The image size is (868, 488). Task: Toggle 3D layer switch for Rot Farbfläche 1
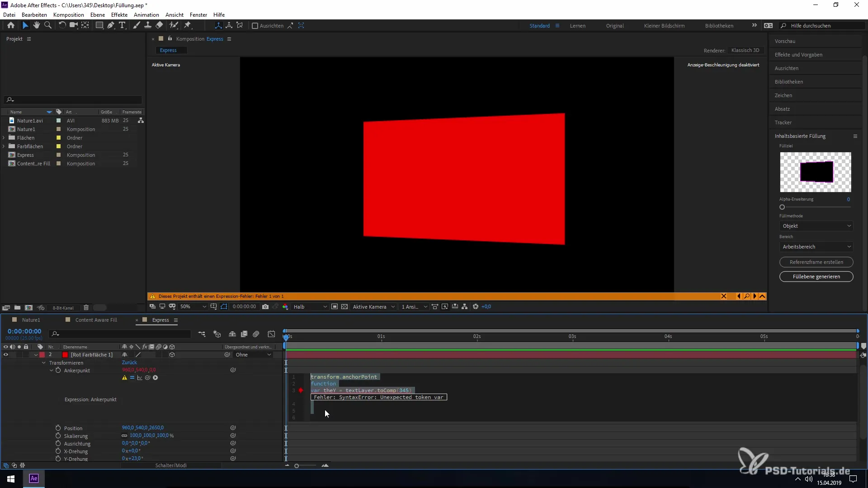(172, 355)
